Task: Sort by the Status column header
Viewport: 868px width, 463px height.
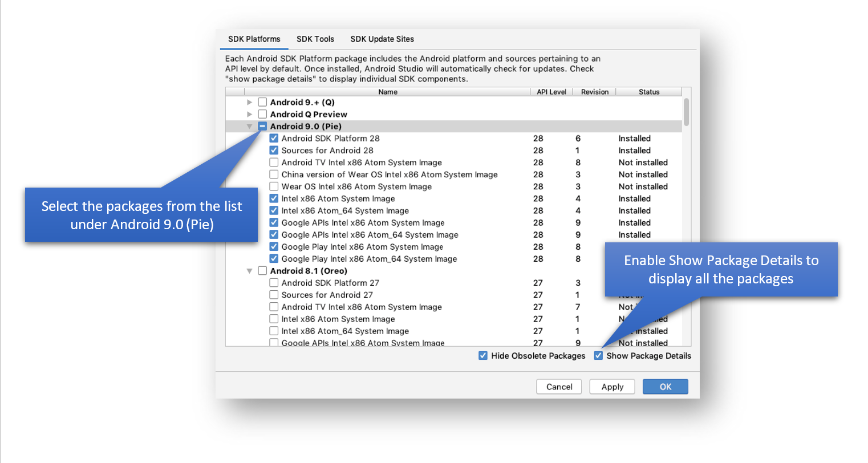Action: (649, 92)
